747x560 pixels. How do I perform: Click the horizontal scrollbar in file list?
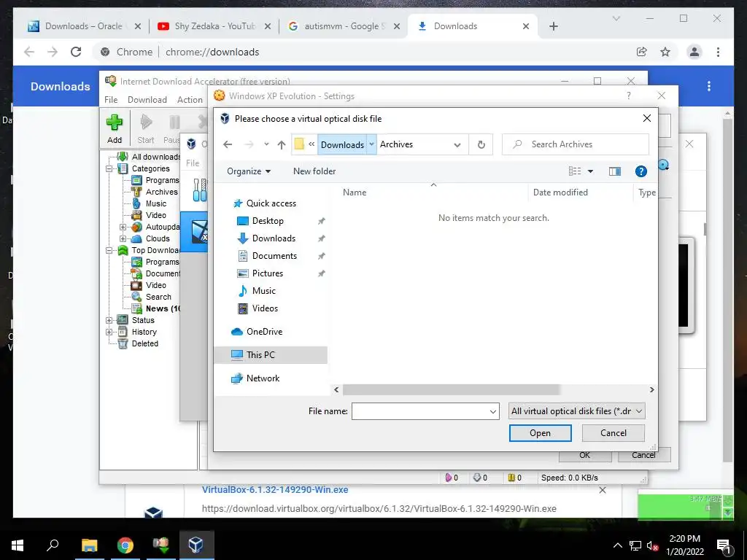click(x=451, y=389)
